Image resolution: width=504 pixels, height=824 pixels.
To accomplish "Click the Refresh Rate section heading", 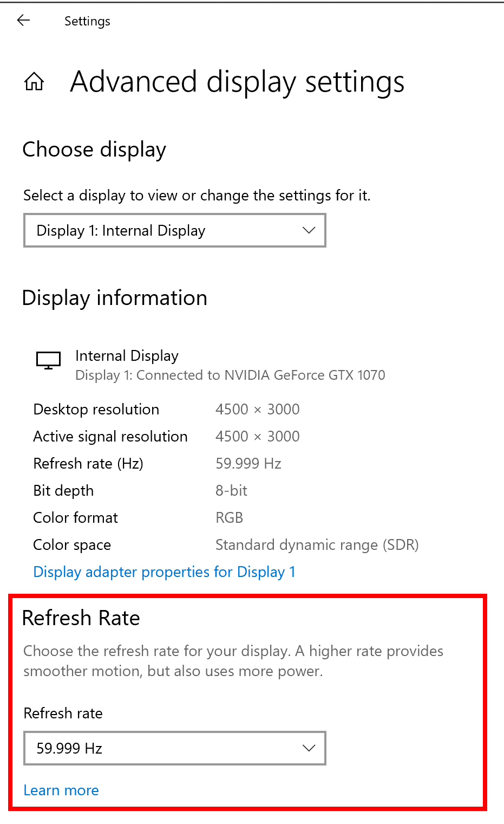I will pyautogui.click(x=81, y=618).
